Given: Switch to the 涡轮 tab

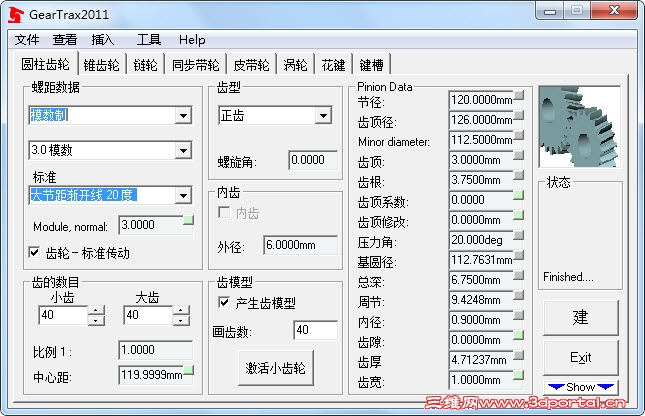Looking at the screenshot, I should tap(295, 65).
